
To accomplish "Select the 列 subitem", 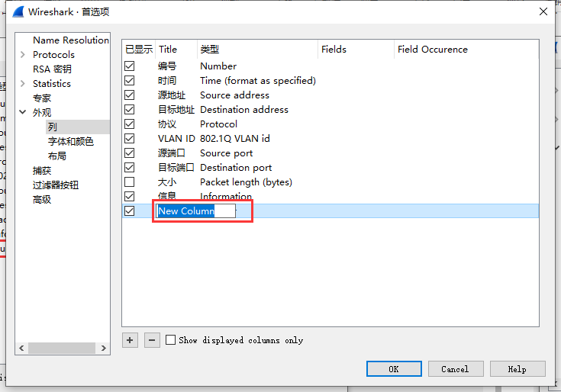I will [53, 127].
